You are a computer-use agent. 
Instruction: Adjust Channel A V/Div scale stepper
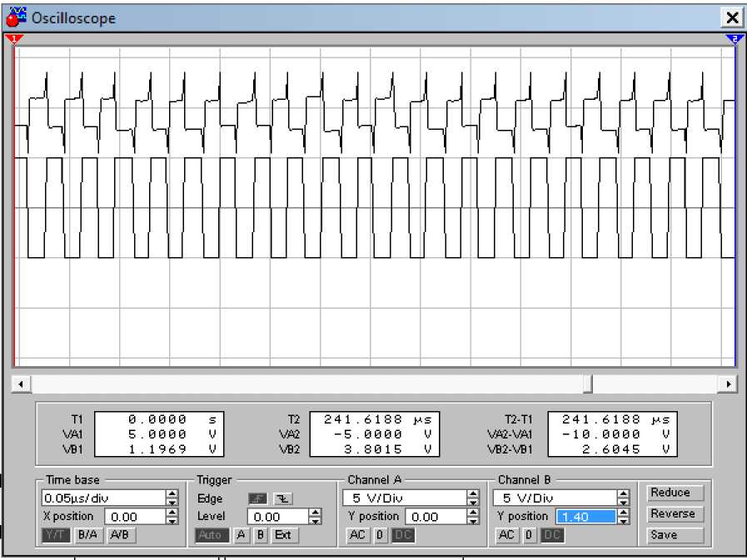tap(473, 498)
